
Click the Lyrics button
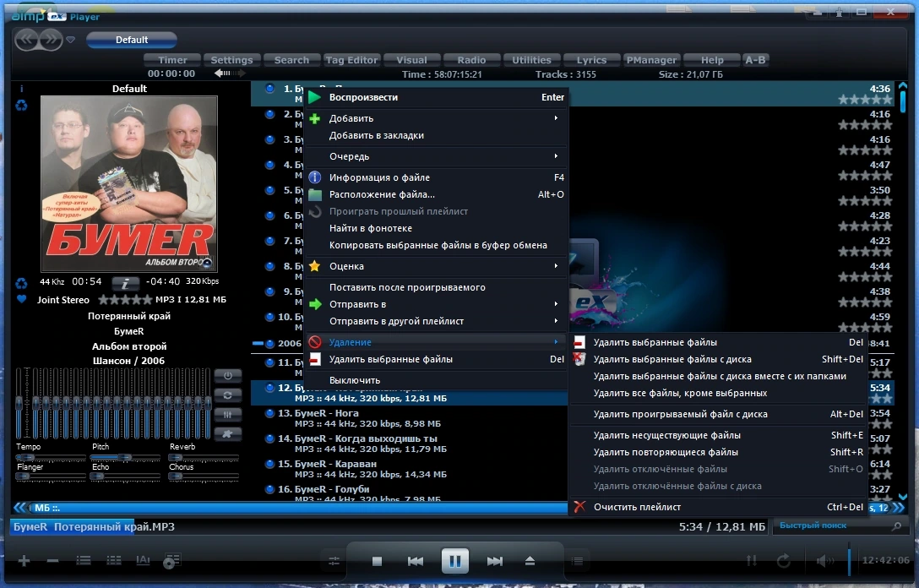tap(591, 60)
